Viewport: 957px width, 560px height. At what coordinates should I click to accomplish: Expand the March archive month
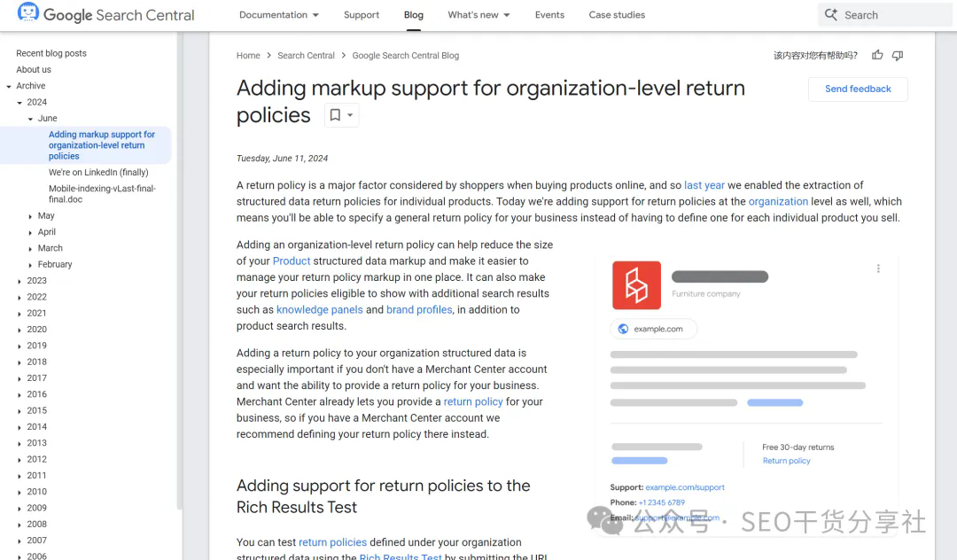pyautogui.click(x=30, y=248)
